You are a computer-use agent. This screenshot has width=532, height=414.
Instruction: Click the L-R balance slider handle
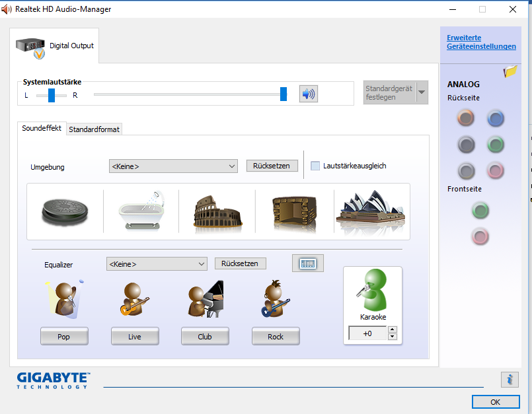click(x=52, y=95)
